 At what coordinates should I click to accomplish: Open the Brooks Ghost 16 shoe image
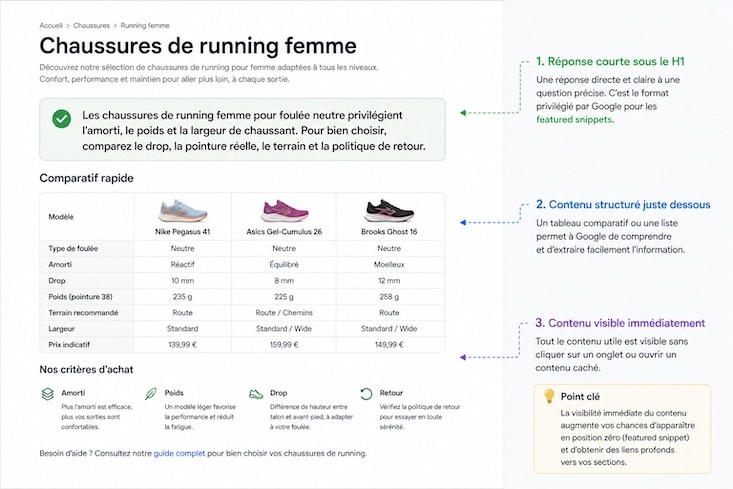(x=389, y=211)
